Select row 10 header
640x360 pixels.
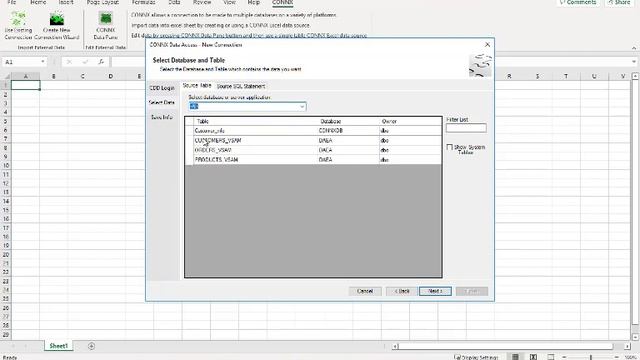[x=6, y=166]
